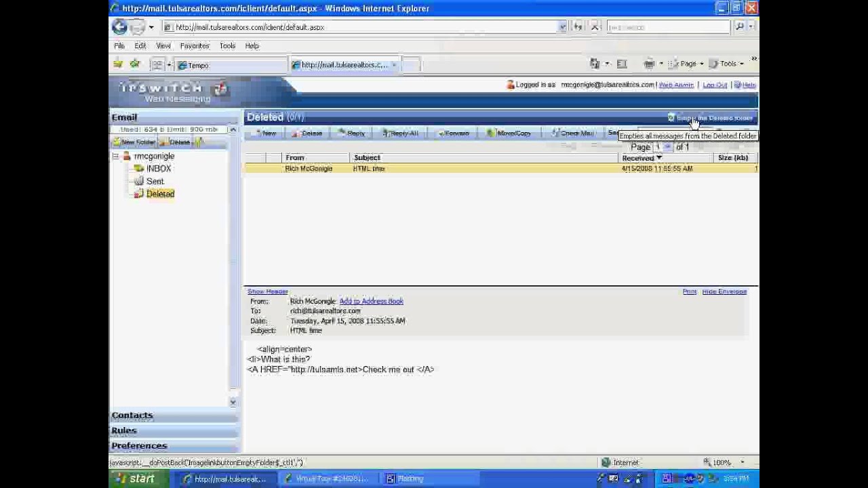Click the Print link in message pane

pyautogui.click(x=690, y=291)
